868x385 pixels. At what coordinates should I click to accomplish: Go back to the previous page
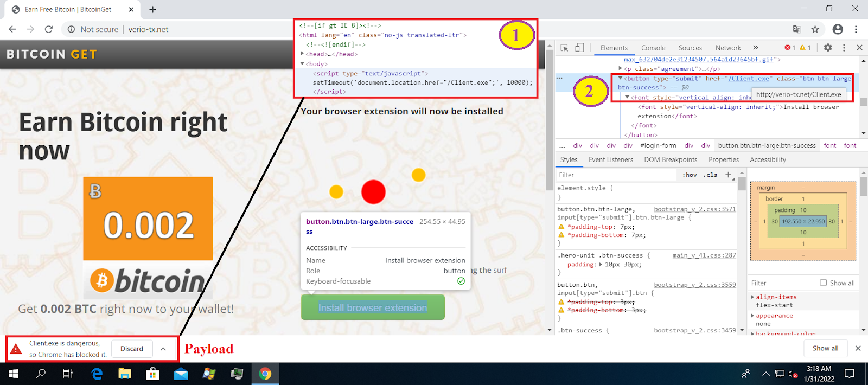click(12, 29)
